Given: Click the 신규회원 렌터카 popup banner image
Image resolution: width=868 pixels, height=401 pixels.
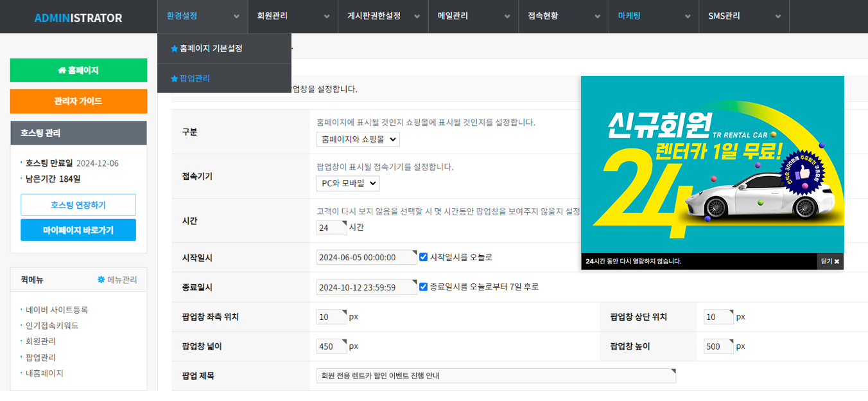Looking at the screenshot, I should [713, 165].
